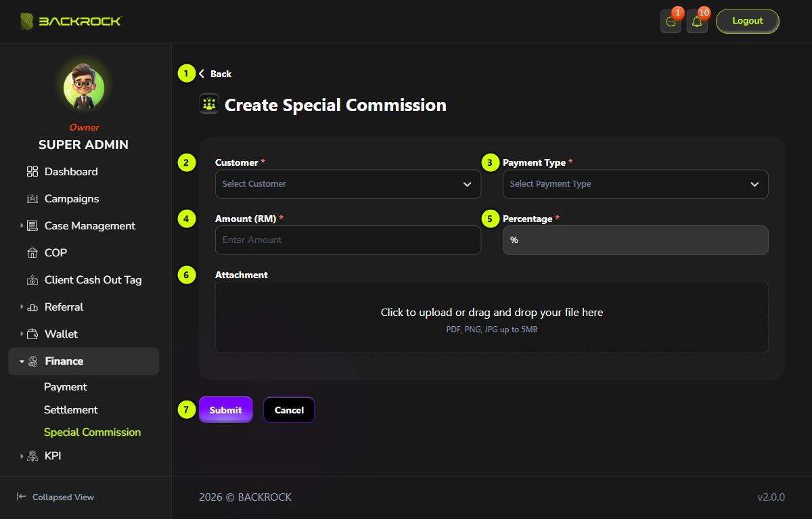This screenshot has width=812, height=519.
Task: Click the COP house icon
Action: tap(32, 253)
